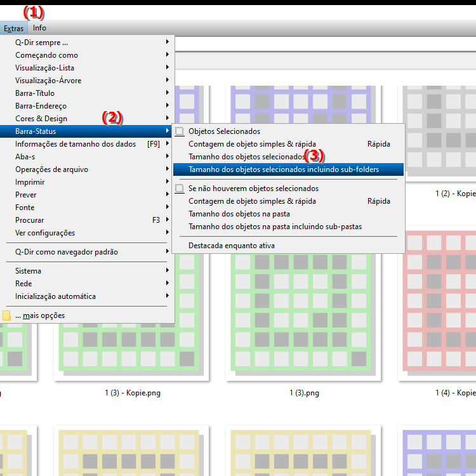Toggle the Objetos Selecionados checkbox
Image resolution: width=476 pixels, height=476 pixels.
pyautogui.click(x=180, y=131)
